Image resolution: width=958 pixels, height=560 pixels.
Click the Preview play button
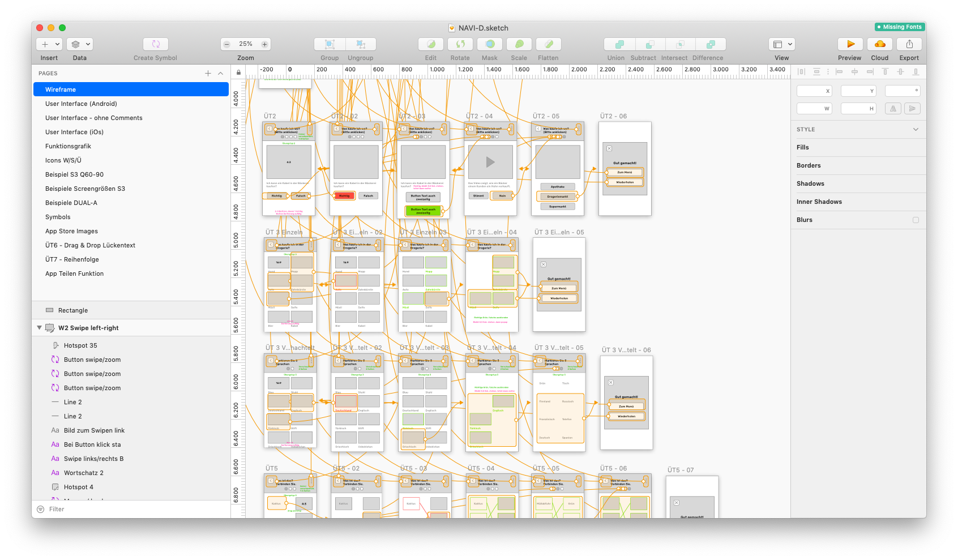pos(850,44)
